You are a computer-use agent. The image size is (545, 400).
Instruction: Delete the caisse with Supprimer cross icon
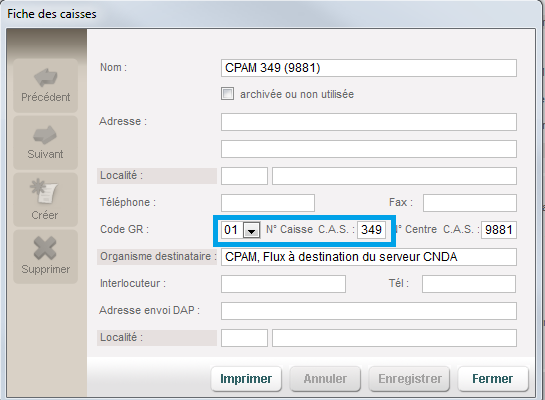click(46, 256)
